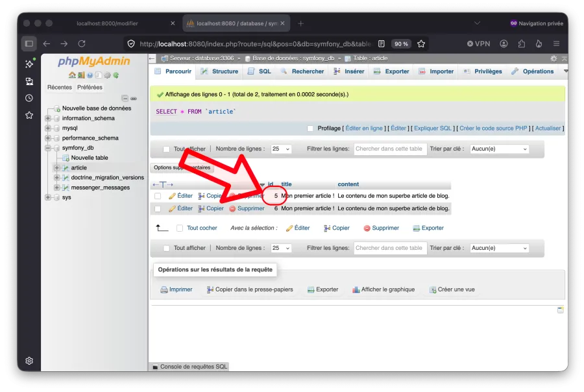Screen dimensions: 584x392
Task: Toggle link with main panel icon
Action: click(x=134, y=99)
